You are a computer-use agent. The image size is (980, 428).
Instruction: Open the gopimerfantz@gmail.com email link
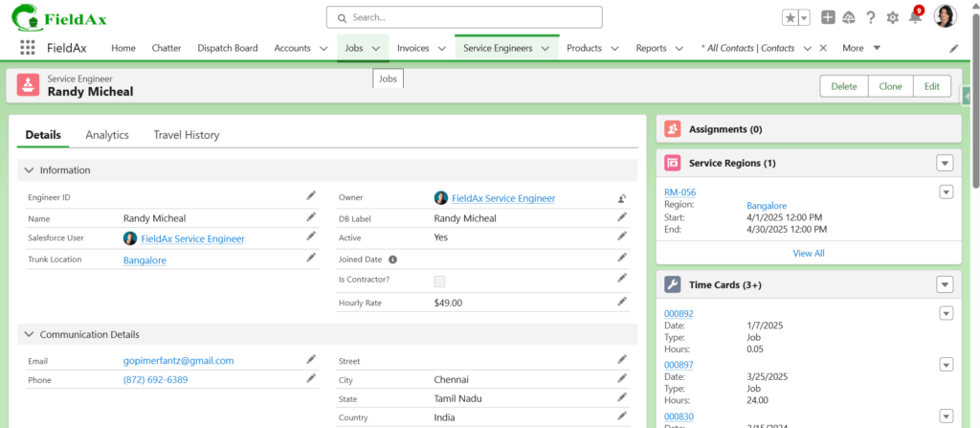[179, 360]
